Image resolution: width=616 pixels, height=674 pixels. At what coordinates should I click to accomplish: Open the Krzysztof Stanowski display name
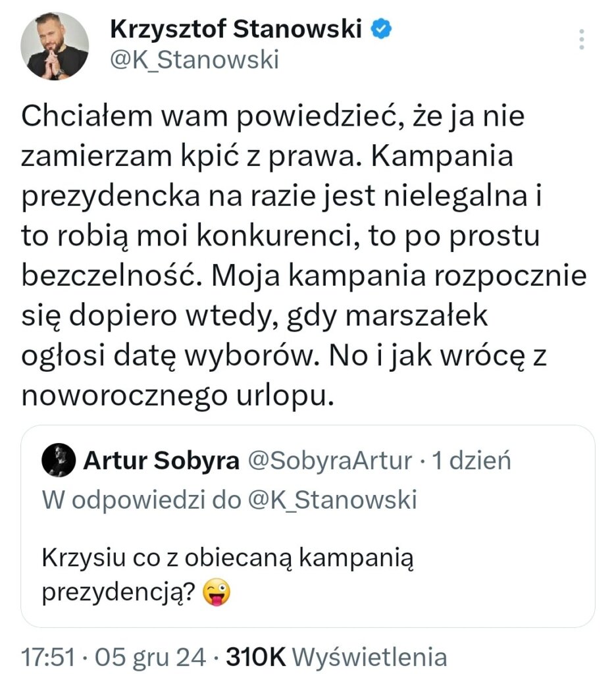click(x=236, y=29)
